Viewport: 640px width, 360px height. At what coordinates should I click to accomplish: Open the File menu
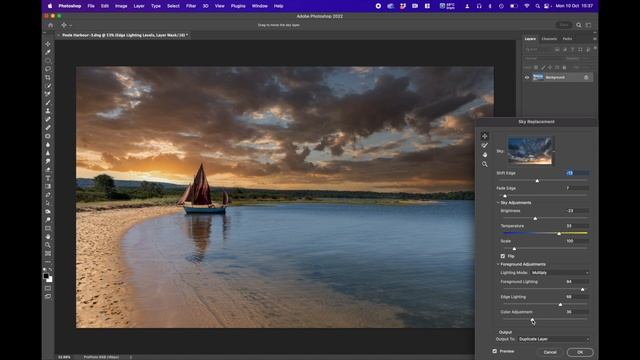91,6
